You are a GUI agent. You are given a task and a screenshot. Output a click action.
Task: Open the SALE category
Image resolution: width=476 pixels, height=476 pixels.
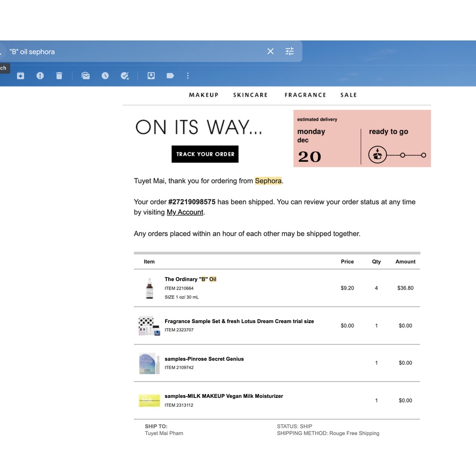(349, 95)
